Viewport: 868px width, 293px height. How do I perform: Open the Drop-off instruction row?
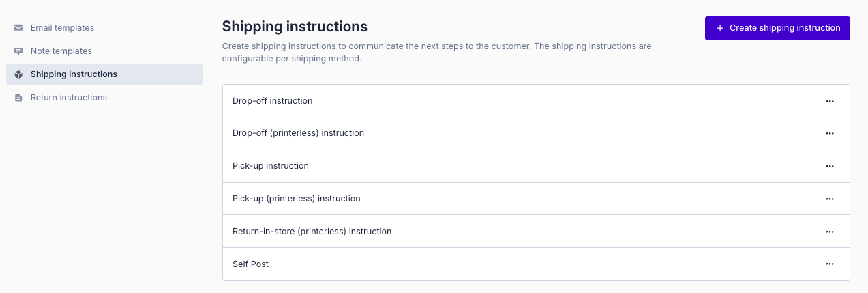[x=272, y=101]
